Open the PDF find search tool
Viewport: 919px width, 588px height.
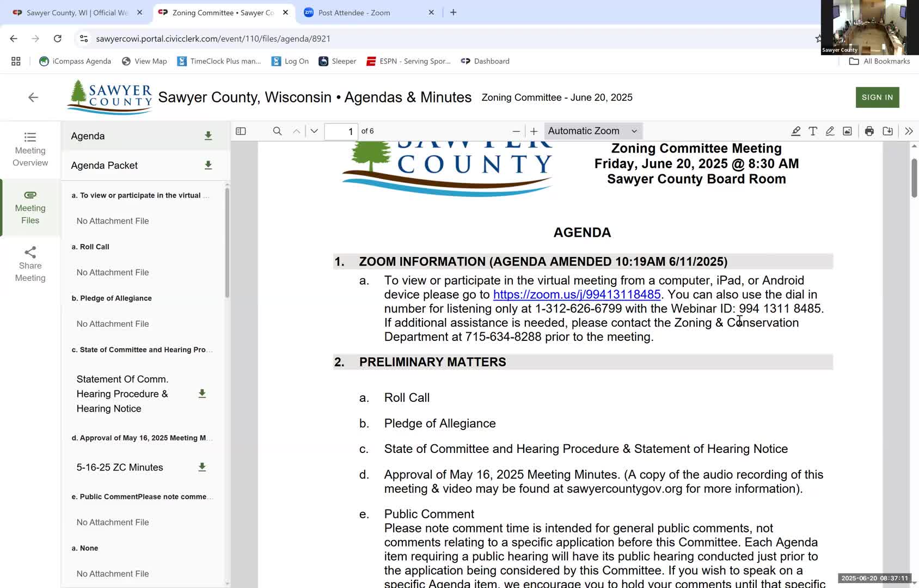[277, 131]
